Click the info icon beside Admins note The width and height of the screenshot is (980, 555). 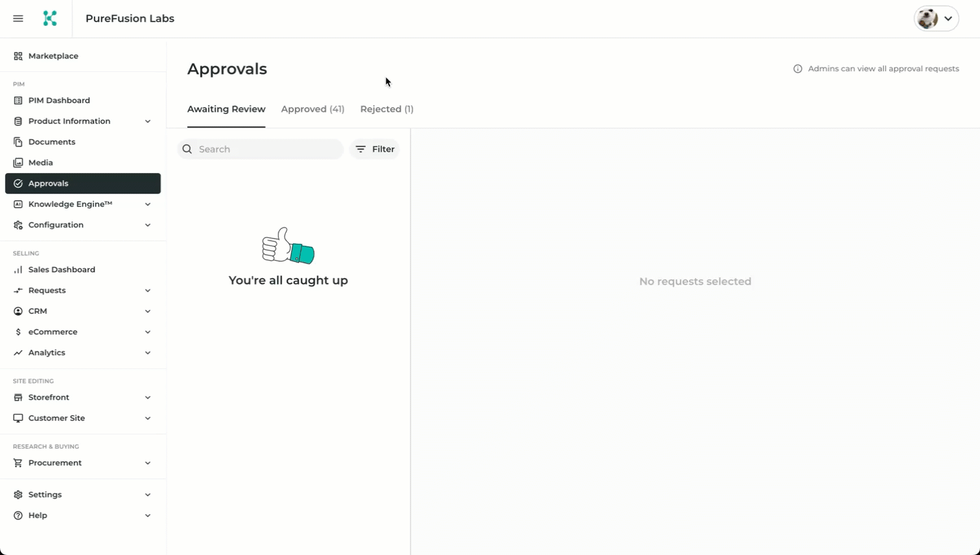pos(798,69)
